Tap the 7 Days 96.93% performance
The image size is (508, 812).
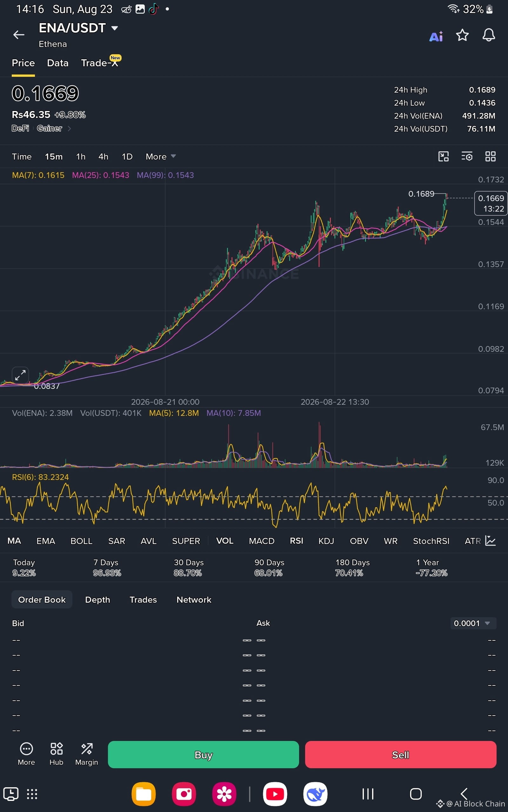click(107, 567)
